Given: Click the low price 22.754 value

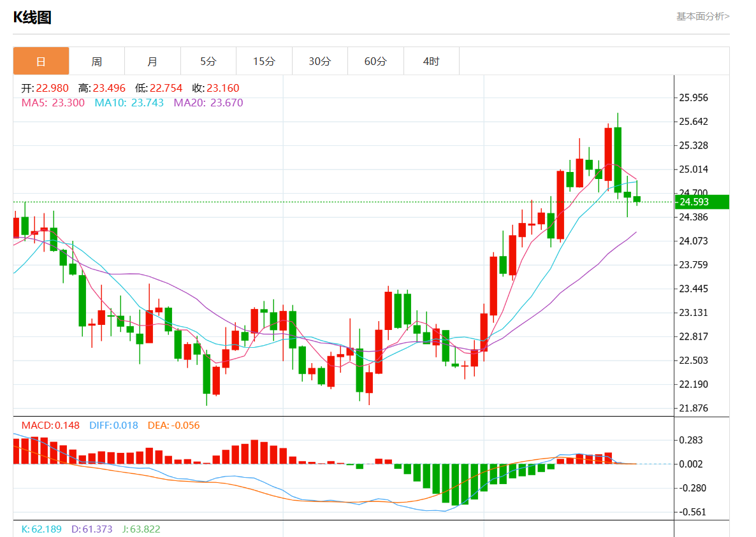Looking at the screenshot, I should click(166, 88).
